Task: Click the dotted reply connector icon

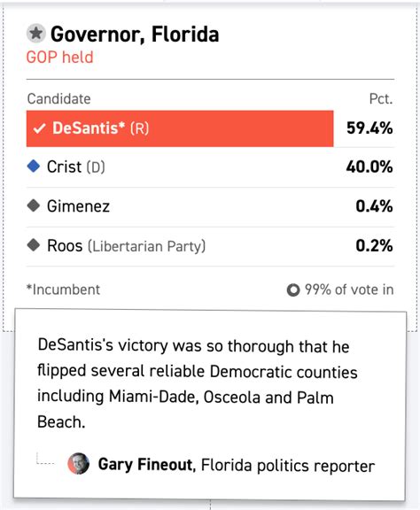Action: point(45,459)
